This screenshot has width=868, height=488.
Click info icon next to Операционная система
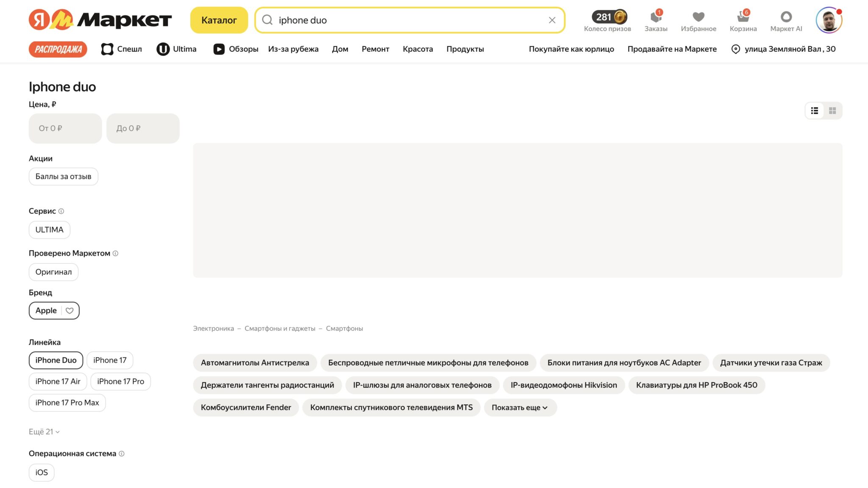pos(122,454)
